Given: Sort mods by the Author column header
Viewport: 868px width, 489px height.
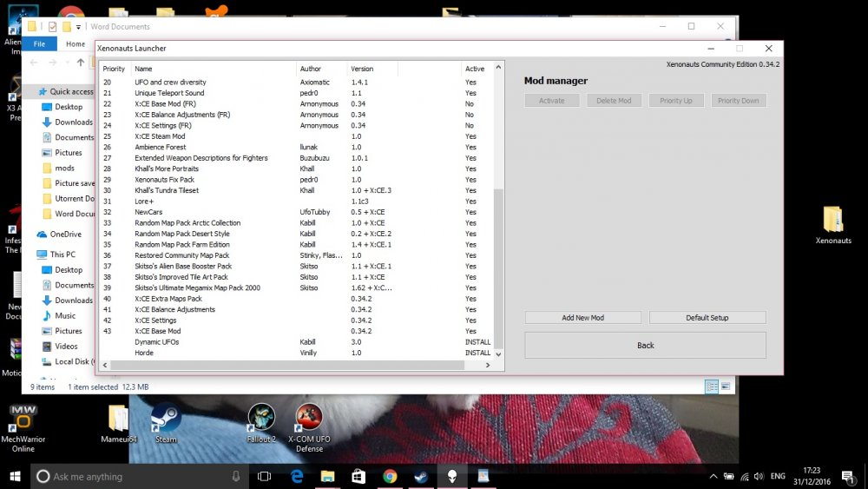Looking at the screenshot, I should tap(321, 69).
